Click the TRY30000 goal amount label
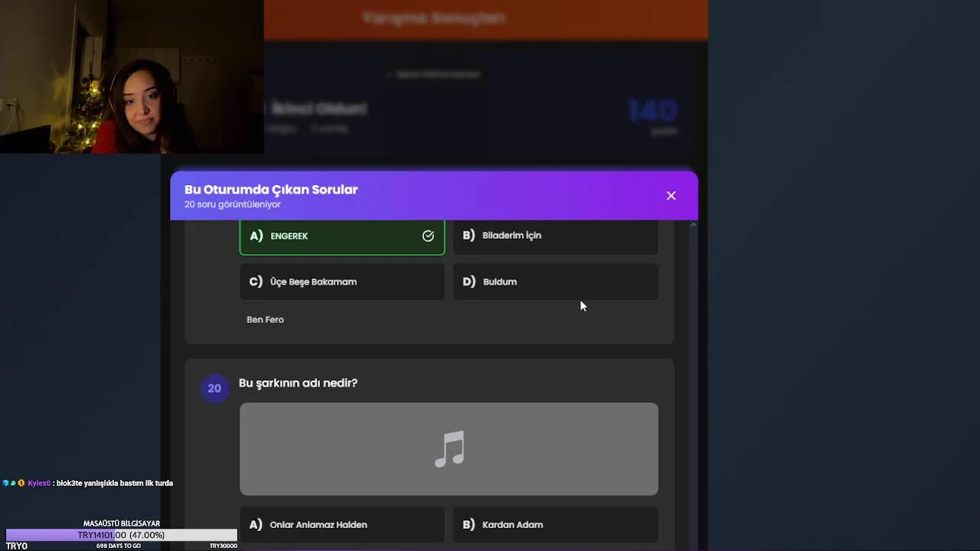The height and width of the screenshot is (551, 980). pyautogui.click(x=223, y=546)
